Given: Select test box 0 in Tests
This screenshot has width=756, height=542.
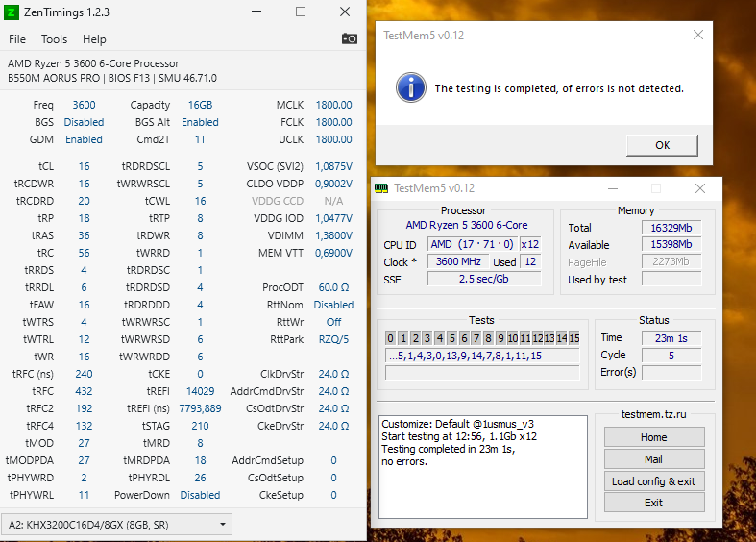Looking at the screenshot, I should (x=391, y=338).
